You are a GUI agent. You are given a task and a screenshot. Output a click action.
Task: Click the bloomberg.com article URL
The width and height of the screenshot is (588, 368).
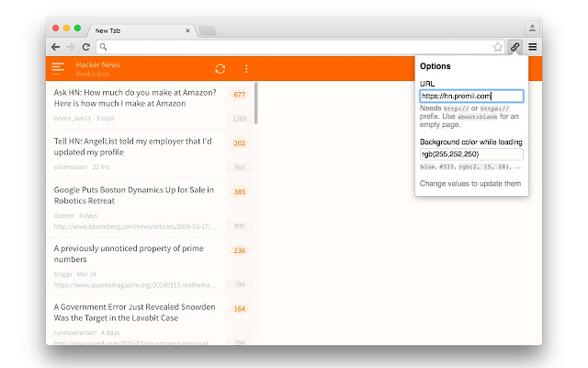coord(135,226)
